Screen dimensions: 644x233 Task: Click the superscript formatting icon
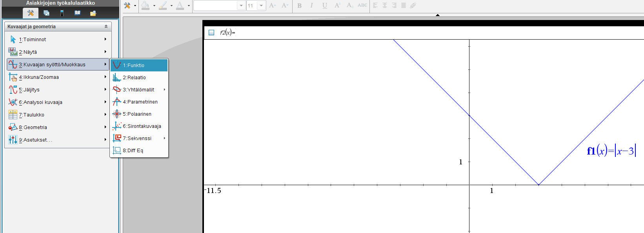[x=337, y=5]
